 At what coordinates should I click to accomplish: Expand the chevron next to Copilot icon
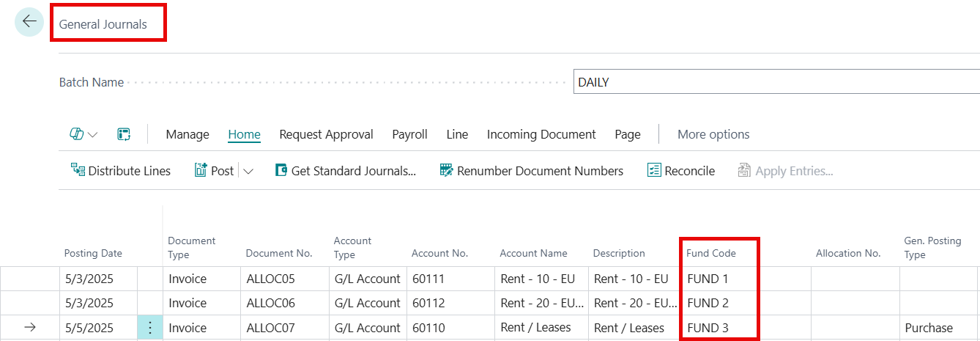[x=93, y=134]
